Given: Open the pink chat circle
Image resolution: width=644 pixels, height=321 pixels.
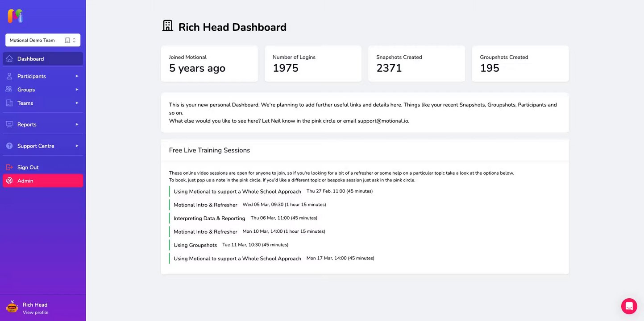Looking at the screenshot, I should click(629, 306).
